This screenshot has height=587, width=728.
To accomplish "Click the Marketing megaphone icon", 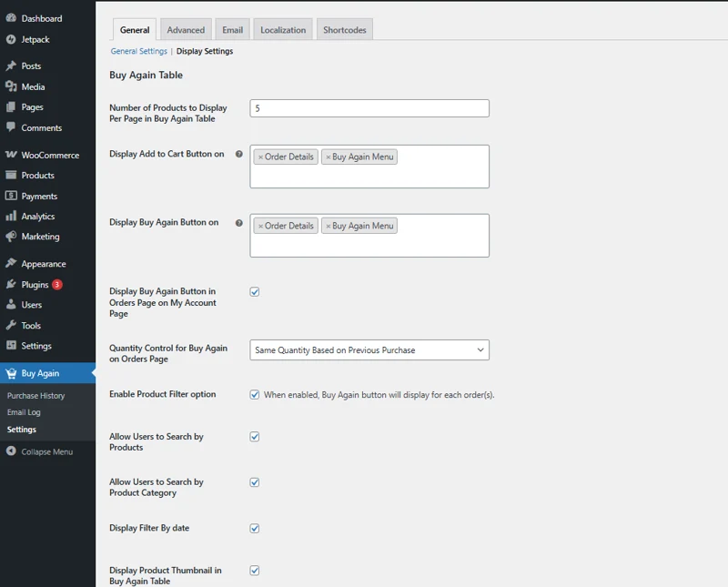I will click(11, 237).
